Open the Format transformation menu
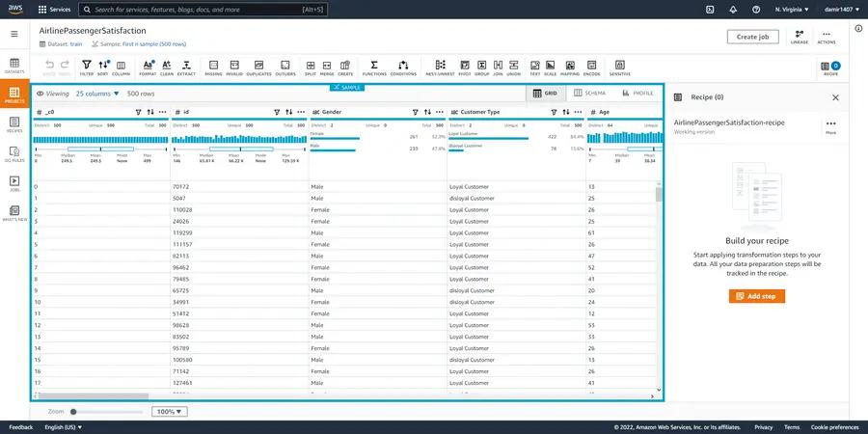Screen dimensions: 868x434 coord(148,68)
